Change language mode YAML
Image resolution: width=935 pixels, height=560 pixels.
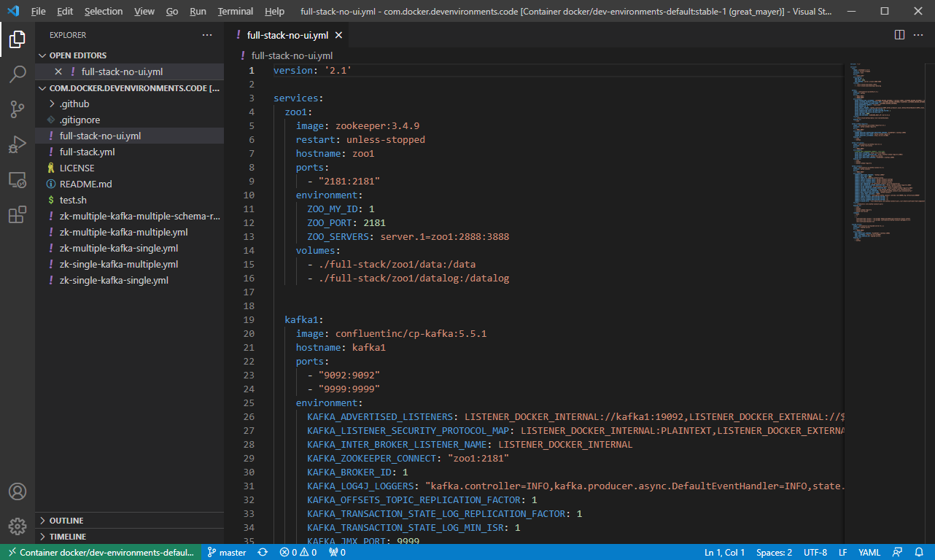869,552
